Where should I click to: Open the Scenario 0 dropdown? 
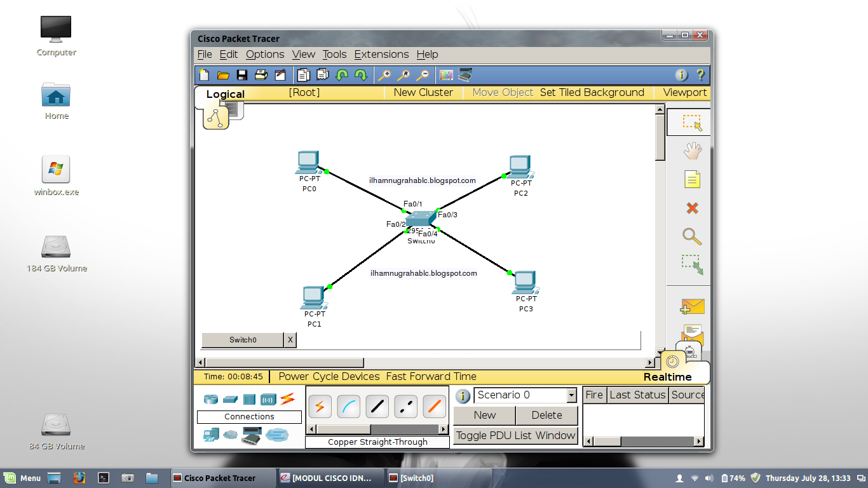[x=570, y=395]
